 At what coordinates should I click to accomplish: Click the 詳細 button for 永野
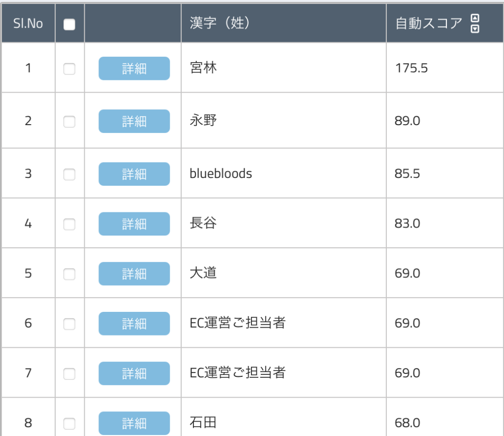(134, 121)
